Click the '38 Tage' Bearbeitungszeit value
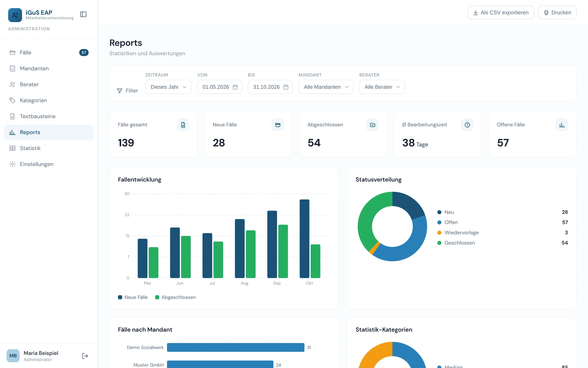Screen dimensions: 588x368 pos(415,143)
